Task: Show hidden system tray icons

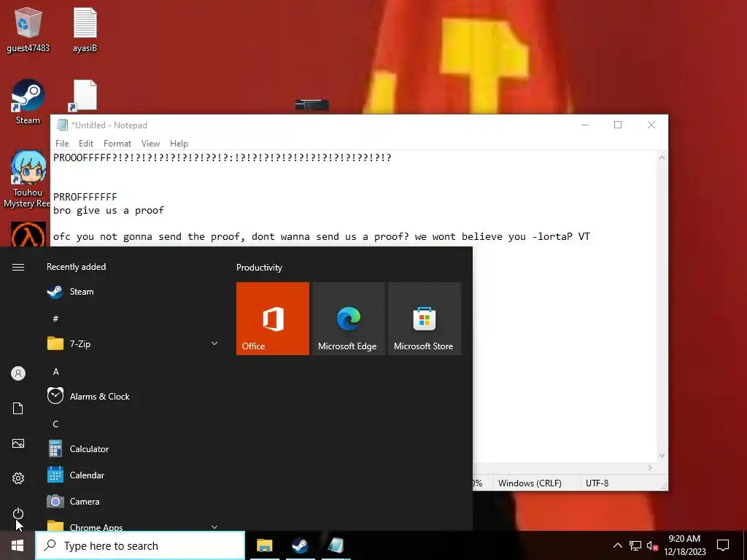Action: pos(617,545)
